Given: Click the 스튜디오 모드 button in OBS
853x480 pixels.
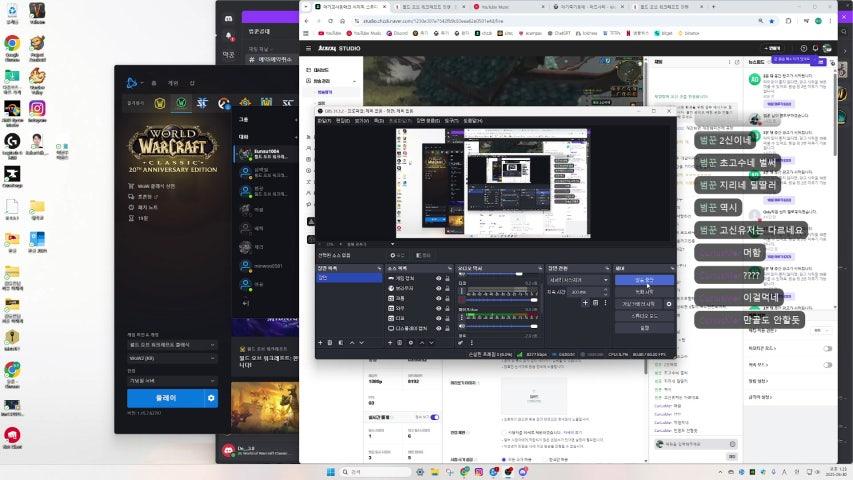Looking at the screenshot, I should [x=644, y=316].
